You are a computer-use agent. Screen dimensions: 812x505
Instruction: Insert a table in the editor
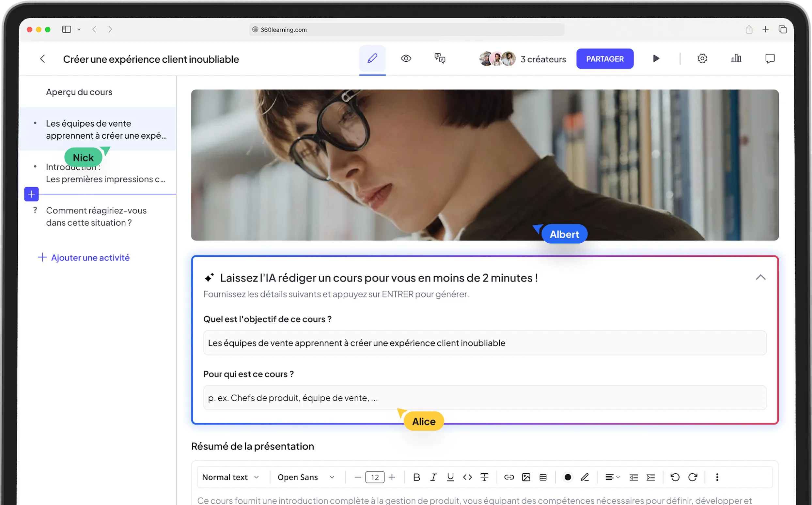[x=543, y=477]
